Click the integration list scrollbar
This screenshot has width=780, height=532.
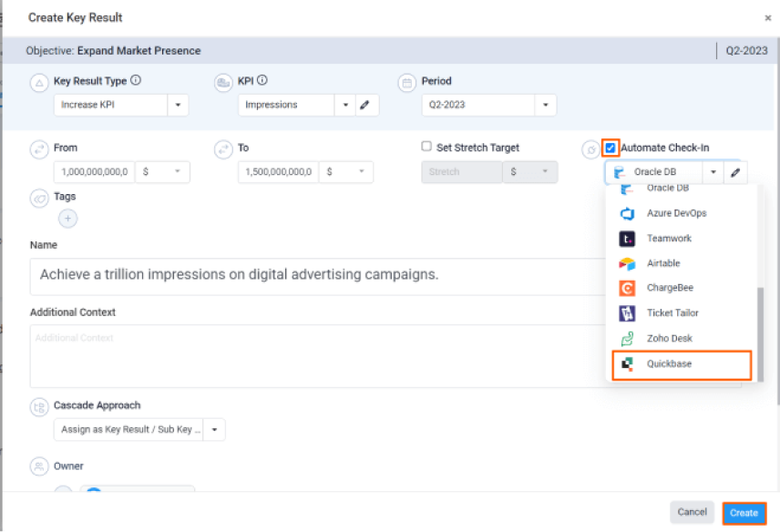(x=760, y=334)
